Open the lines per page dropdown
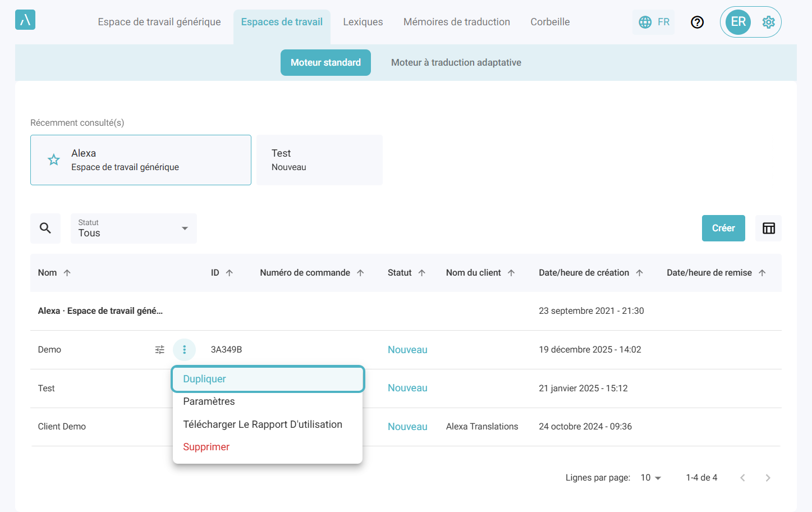The image size is (812, 512). click(x=651, y=478)
